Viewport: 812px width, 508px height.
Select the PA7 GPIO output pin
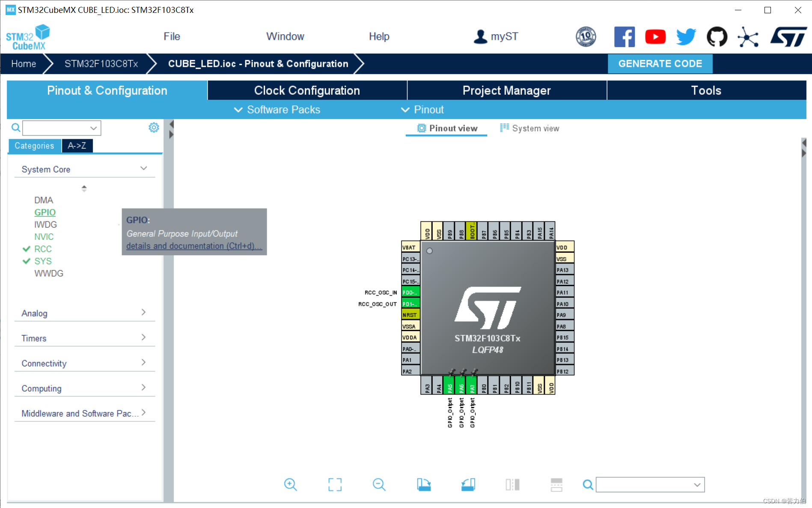point(472,385)
